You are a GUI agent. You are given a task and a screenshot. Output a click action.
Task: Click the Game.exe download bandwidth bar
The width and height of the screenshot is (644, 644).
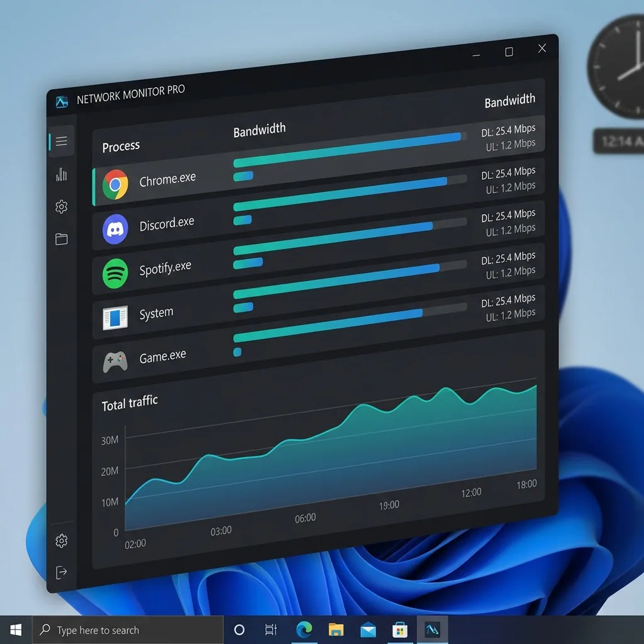[x=328, y=326]
